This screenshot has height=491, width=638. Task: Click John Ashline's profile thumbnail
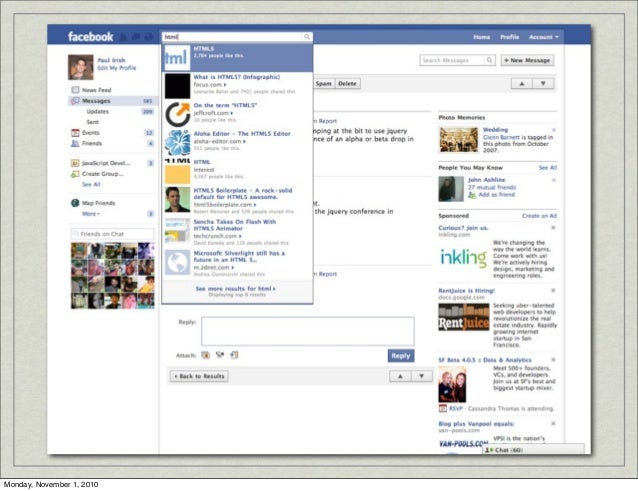point(451,189)
